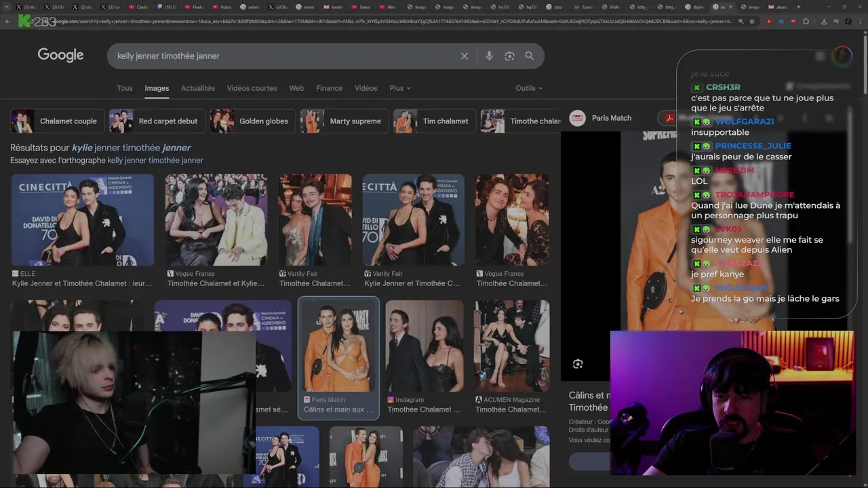Open the Actualités tab
The image size is (868, 488).
click(x=198, y=88)
